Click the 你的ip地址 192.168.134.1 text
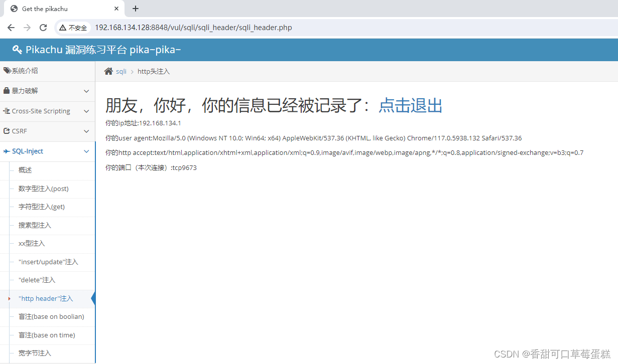 143,123
